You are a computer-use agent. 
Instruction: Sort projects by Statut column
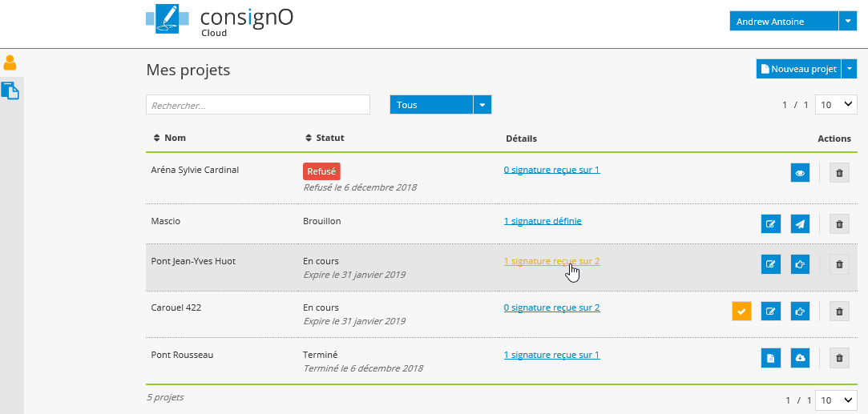pyautogui.click(x=325, y=138)
